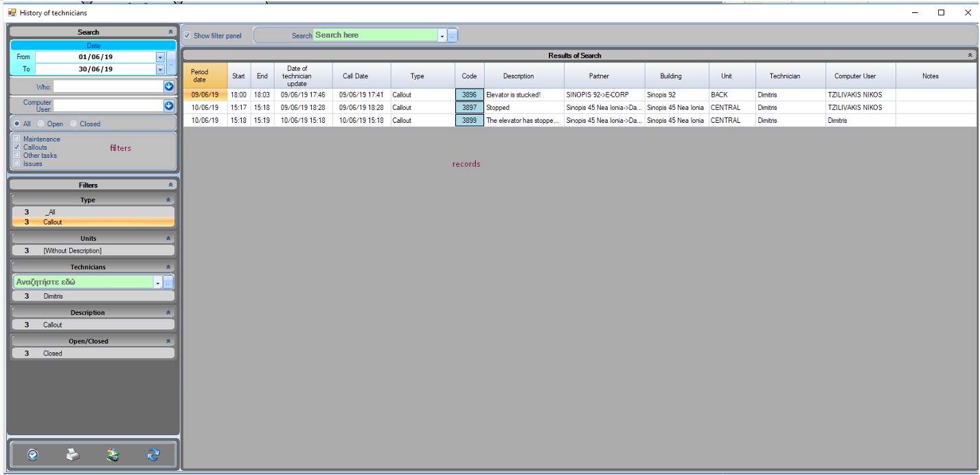980x475 pixels.
Task: Click the blue arrow beside Who field
Action: [169, 86]
